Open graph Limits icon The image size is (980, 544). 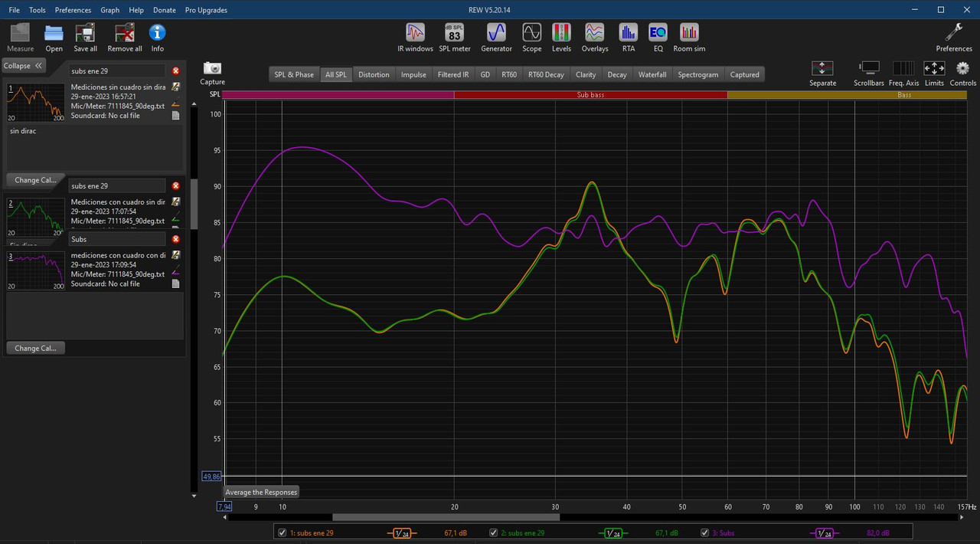[934, 73]
